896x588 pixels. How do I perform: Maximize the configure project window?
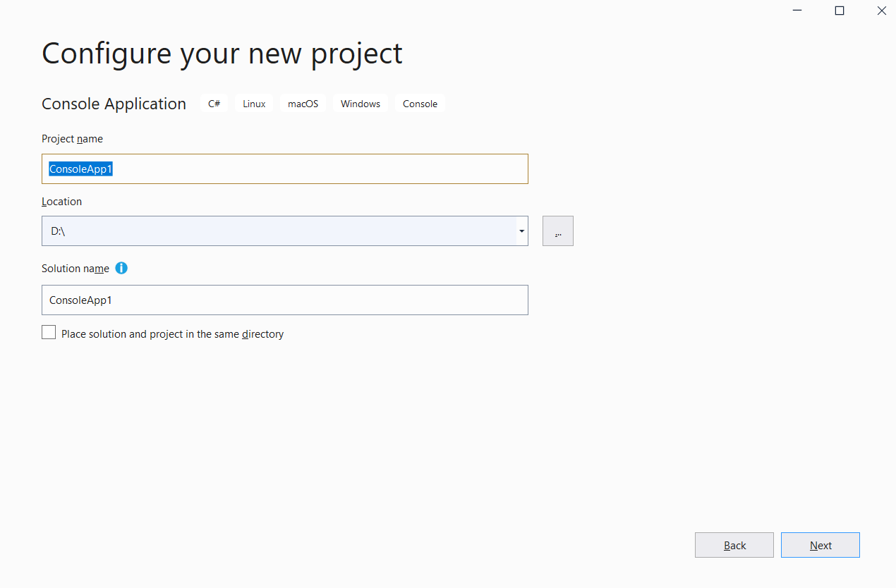click(x=840, y=11)
